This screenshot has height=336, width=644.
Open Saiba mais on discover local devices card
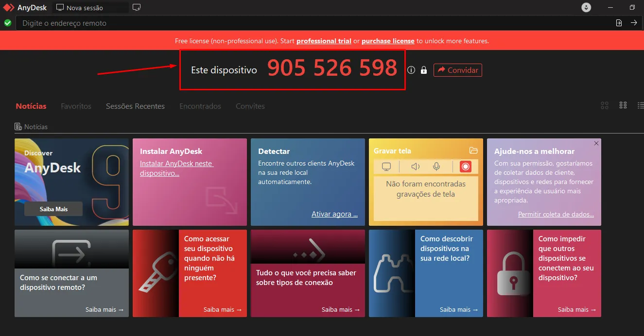coord(459,309)
